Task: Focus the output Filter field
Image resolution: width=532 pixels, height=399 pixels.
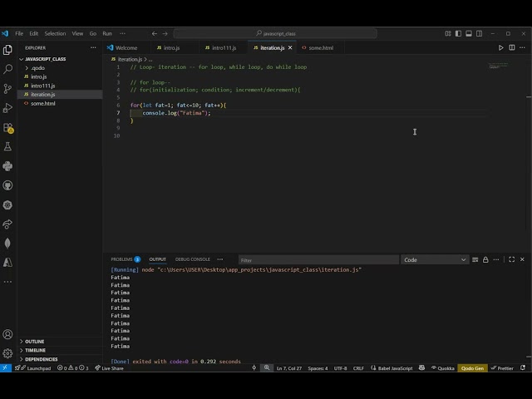Action: pyautogui.click(x=318, y=260)
